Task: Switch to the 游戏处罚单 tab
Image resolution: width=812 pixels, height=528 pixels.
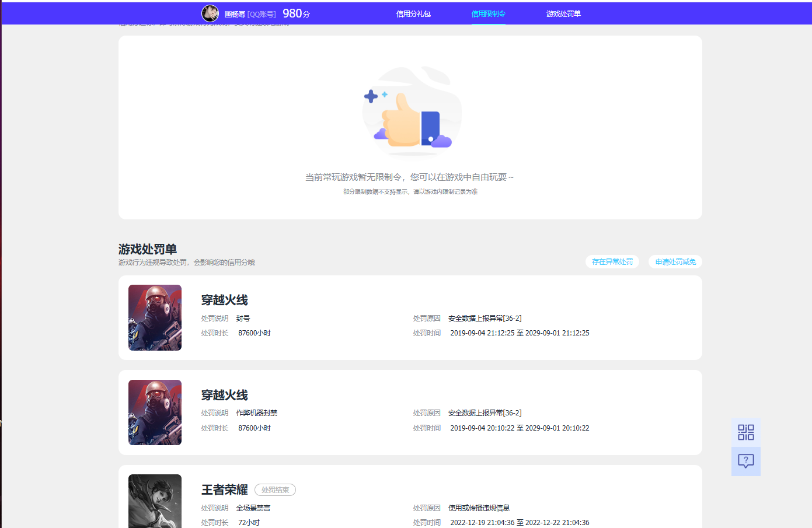Action: (x=562, y=13)
